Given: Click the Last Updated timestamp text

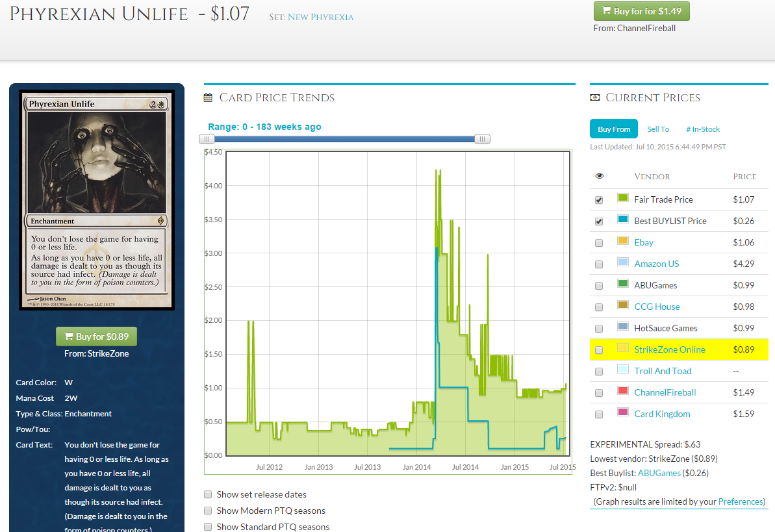Looking at the screenshot, I should [658, 147].
